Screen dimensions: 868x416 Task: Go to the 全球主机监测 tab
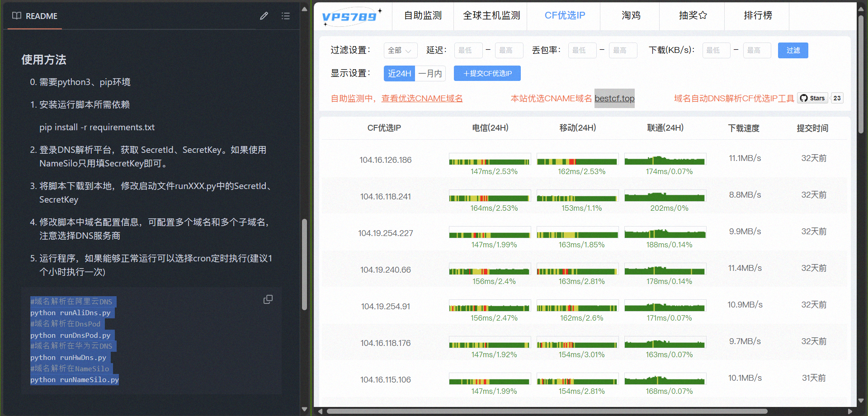[x=491, y=15]
